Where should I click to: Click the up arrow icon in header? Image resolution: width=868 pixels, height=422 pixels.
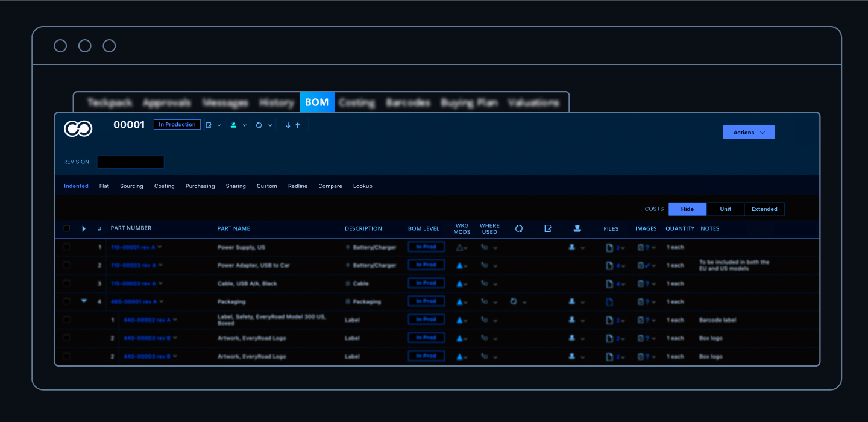point(298,125)
